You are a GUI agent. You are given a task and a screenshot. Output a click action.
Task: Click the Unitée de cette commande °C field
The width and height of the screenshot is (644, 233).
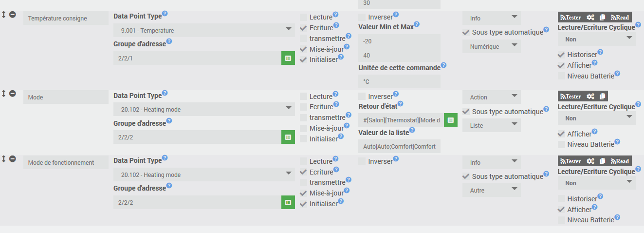[399, 81]
